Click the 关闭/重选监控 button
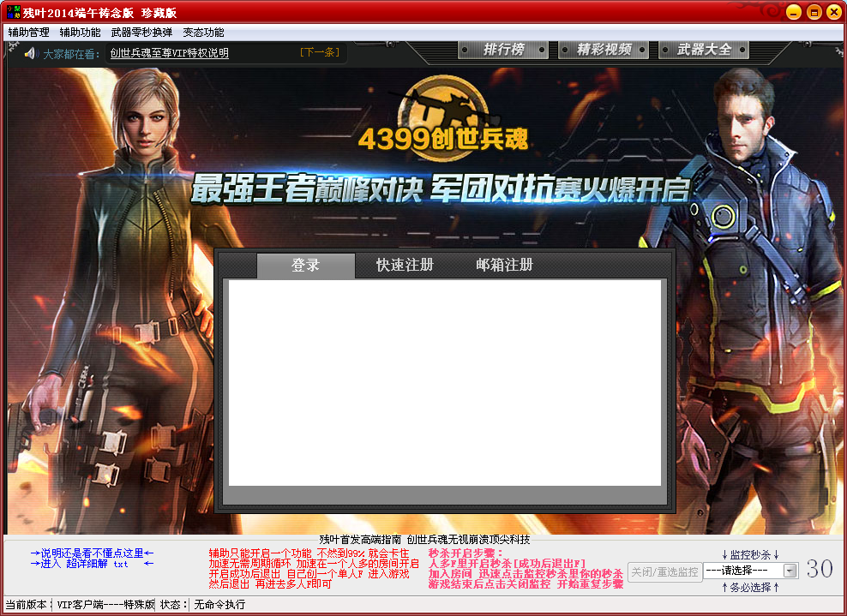The width and height of the screenshot is (847, 616). coord(664,571)
